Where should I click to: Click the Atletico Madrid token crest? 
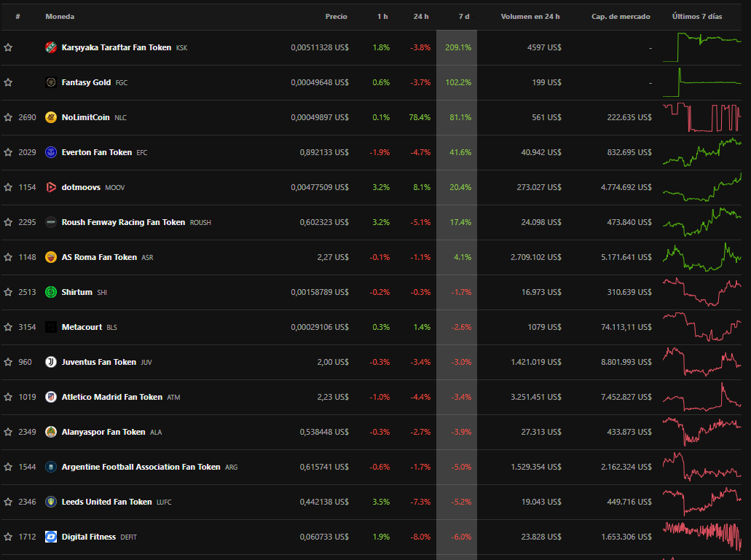[x=51, y=397]
